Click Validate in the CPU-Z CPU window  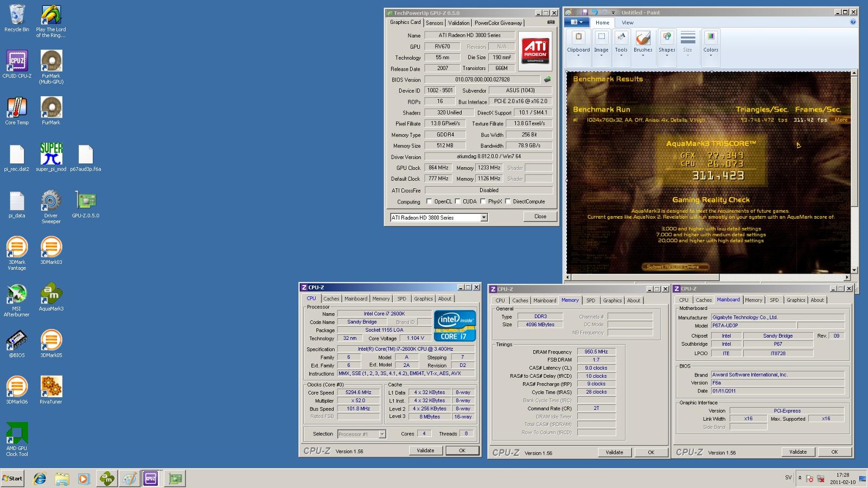pyautogui.click(x=425, y=451)
